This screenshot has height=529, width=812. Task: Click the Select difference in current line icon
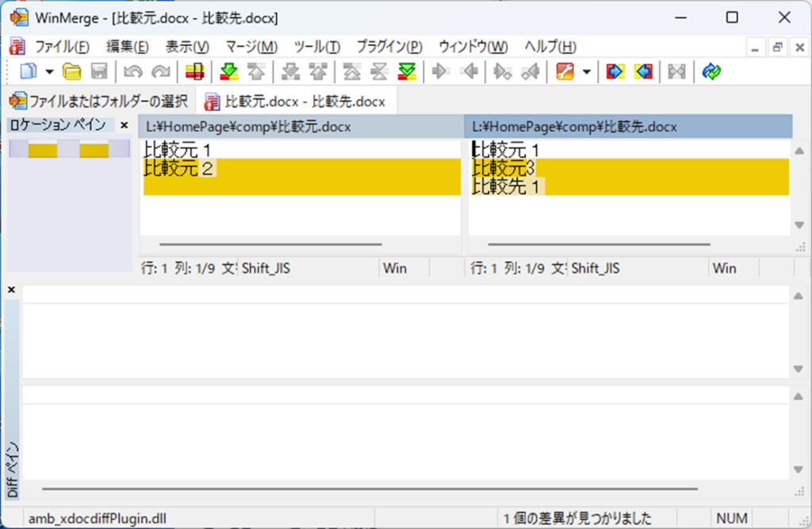(194, 72)
